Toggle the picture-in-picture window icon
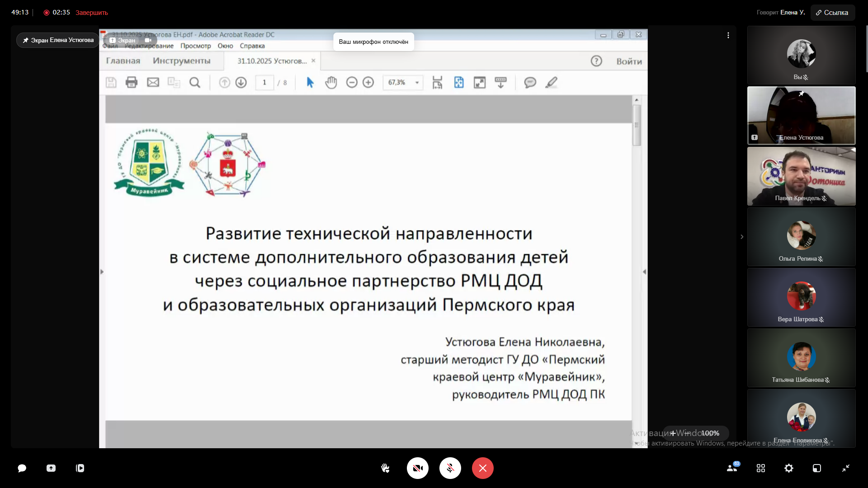Image resolution: width=868 pixels, height=488 pixels. (817, 468)
